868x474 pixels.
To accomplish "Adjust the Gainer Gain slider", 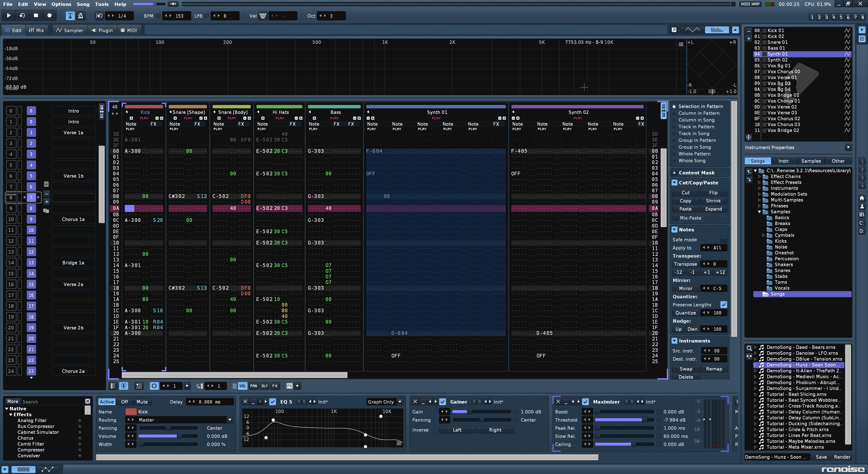I will coord(481,412).
